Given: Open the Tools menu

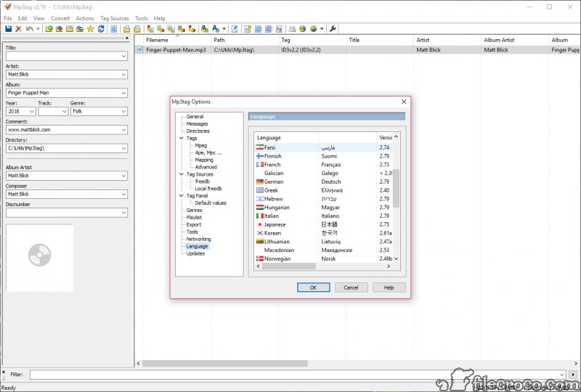Looking at the screenshot, I should click(x=141, y=18).
